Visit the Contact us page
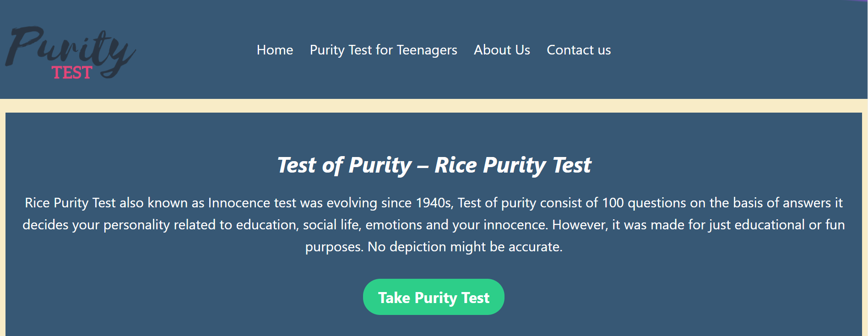Viewport: 868px width, 336px height. tap(579, 50)
